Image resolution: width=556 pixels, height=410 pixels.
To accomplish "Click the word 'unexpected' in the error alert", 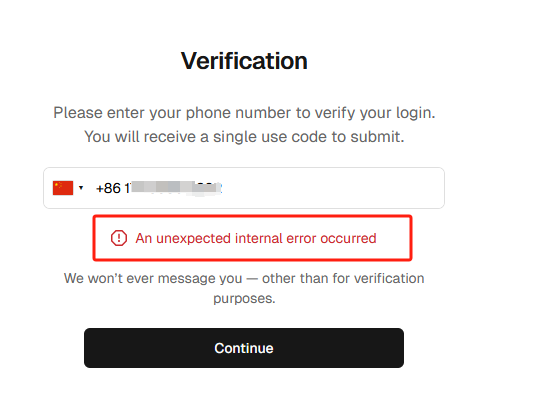I will [x=193, y=239].
